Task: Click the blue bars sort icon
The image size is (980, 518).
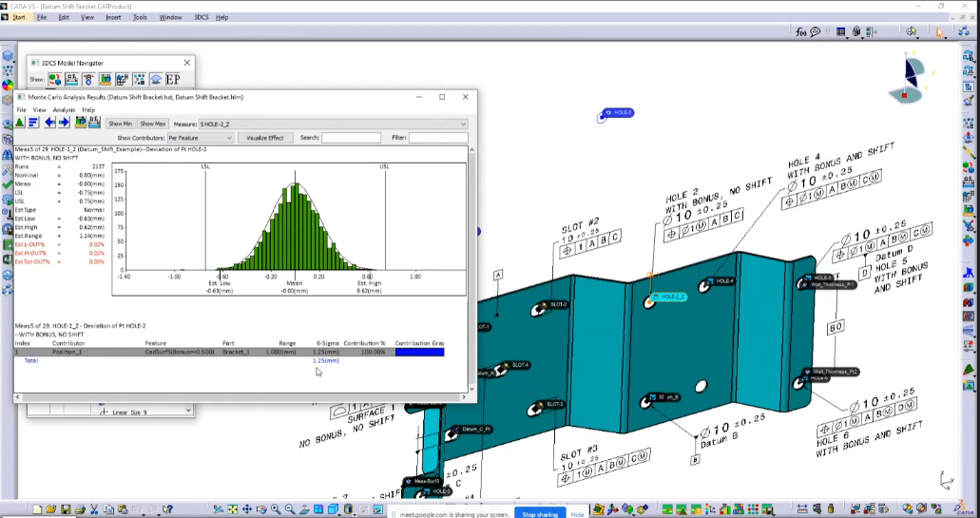Action: tap(34, 124)
